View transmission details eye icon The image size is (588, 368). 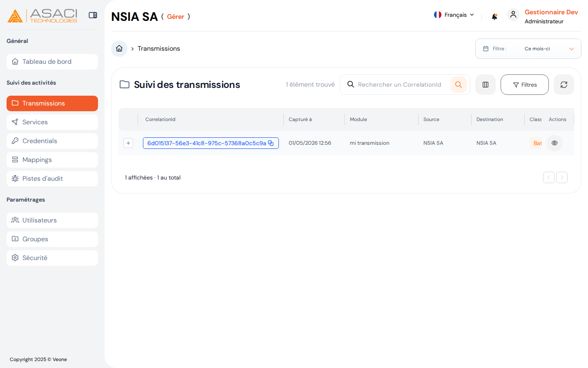tap(555, 143)
